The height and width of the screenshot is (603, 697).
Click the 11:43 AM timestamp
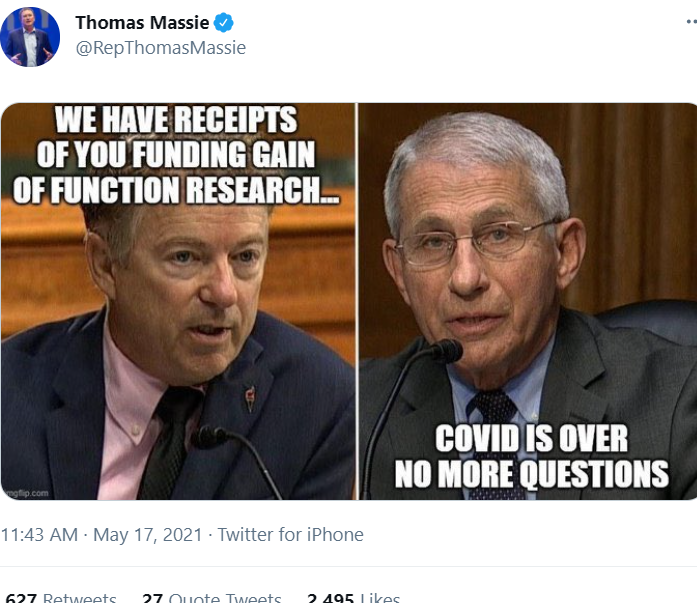pyautogui.click(x=39, y=535)
